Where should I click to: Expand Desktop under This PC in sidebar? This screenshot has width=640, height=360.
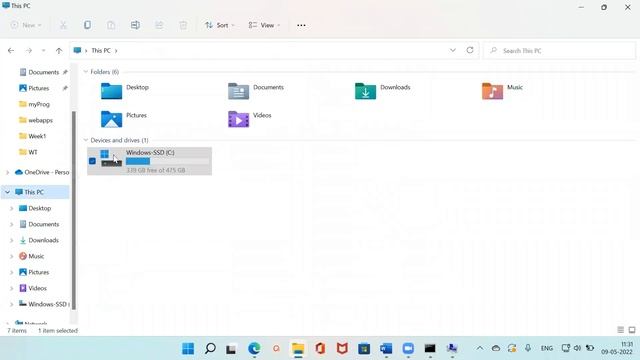[x=11, y=208]
